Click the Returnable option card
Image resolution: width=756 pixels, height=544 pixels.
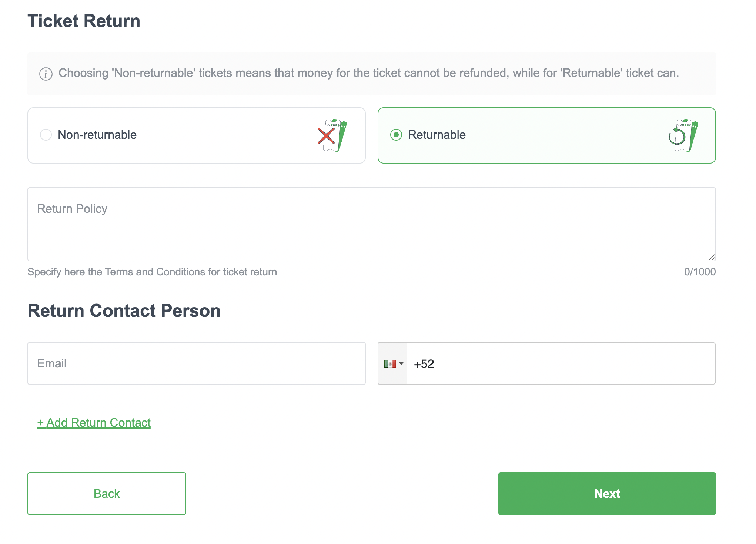pyautogui.click(x=547, y=135)
